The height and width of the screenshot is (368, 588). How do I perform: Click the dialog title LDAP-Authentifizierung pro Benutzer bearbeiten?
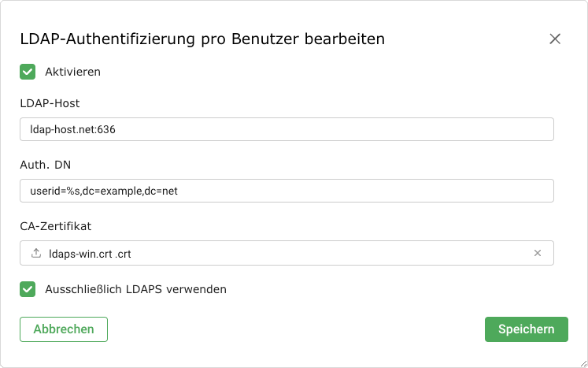click(202, 39)
